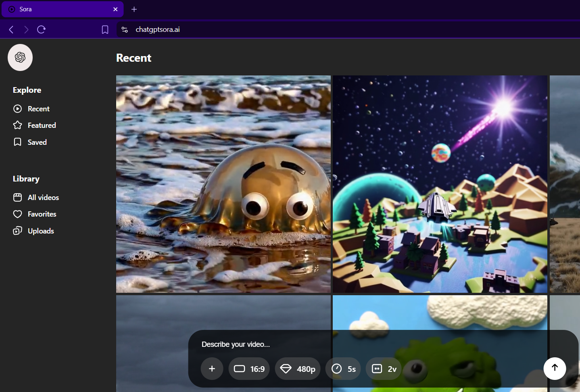Screen dimensions: 580x392
Task: Click the Featured star icon
Action: [x=17, y=125]
